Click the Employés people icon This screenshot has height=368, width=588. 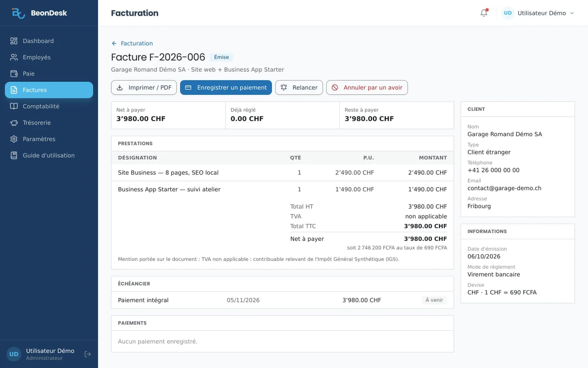tap(14, 57)
